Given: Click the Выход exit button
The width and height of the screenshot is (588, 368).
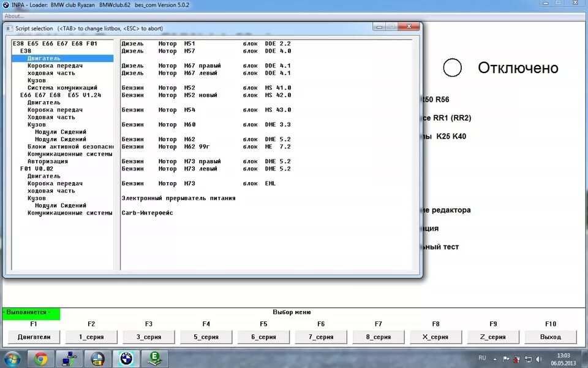Looking at the screenshot, I should 550,337.
